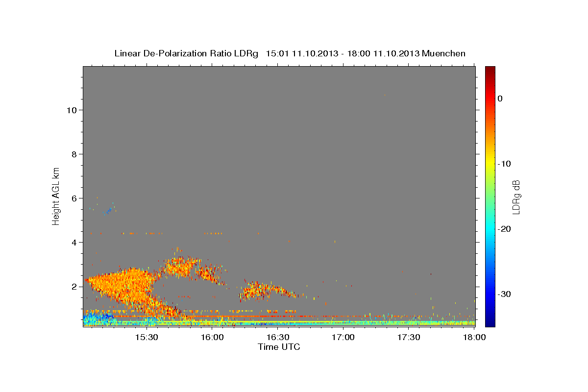Click the plot title 'Linear De-Polarization Ratio LDRg'
The width and height of the screenshot is (588, 392).
tap(186, 53)
